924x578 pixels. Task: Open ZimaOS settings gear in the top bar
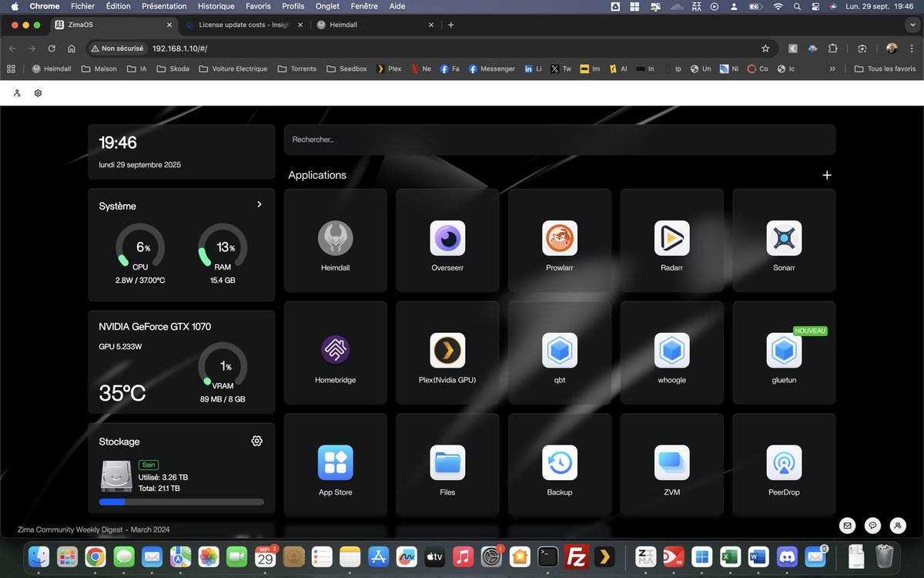pyautogui.click(x=38, y=93)
